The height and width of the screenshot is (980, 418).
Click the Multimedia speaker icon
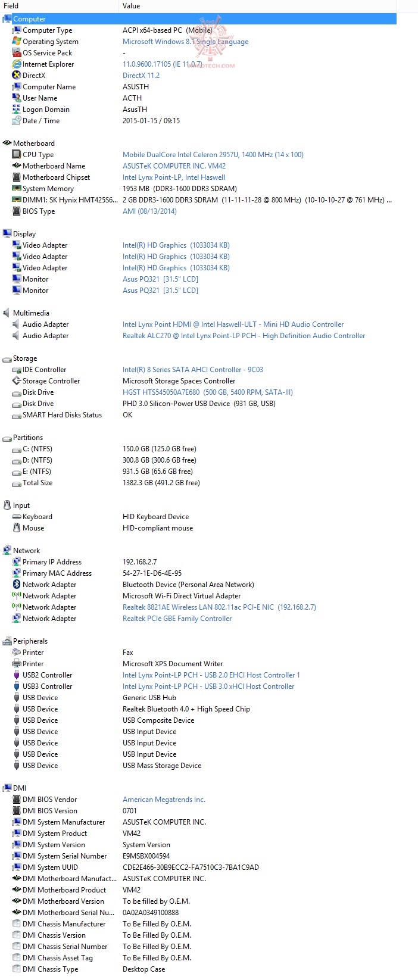click(7, 313)
